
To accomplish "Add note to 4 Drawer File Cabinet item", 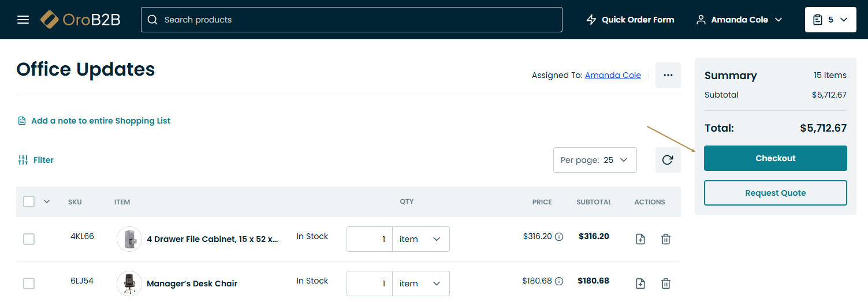I will click(640, 239).
